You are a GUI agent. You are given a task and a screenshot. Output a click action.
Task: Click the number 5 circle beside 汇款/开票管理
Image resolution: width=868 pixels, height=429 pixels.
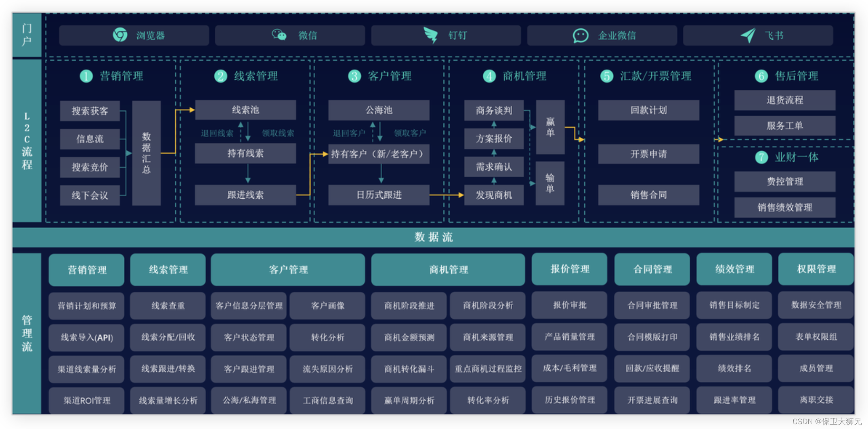click(x=606, y=76)
